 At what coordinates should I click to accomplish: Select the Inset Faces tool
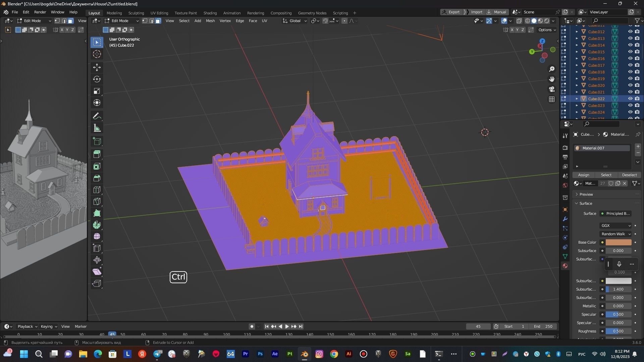[x=97, y=166]
